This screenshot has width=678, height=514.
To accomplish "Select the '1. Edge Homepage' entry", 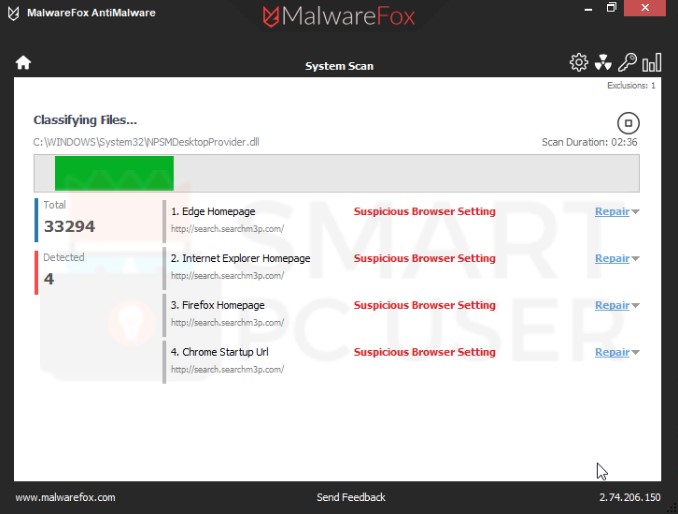I will (213, 211).
